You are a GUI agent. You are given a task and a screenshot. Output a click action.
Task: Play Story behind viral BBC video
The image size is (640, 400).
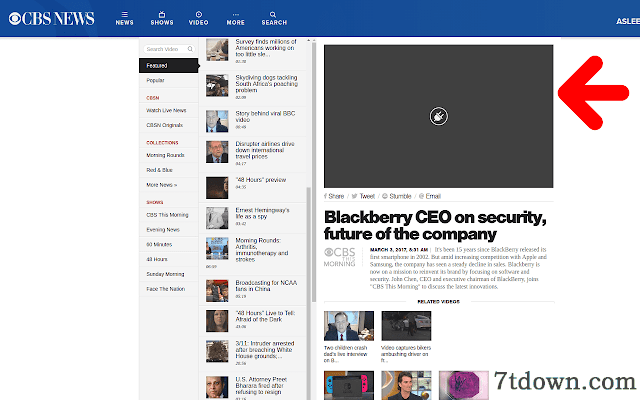click(252, 121)
